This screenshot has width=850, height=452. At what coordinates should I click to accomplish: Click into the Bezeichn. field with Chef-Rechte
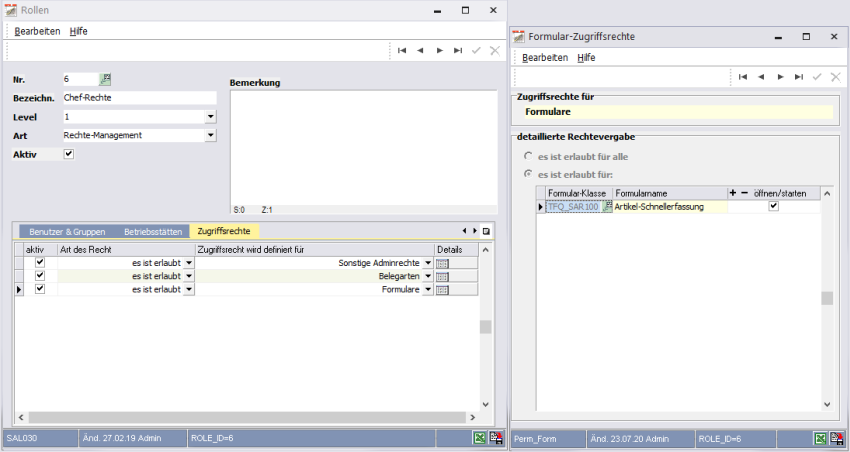[x=138, y=98]
